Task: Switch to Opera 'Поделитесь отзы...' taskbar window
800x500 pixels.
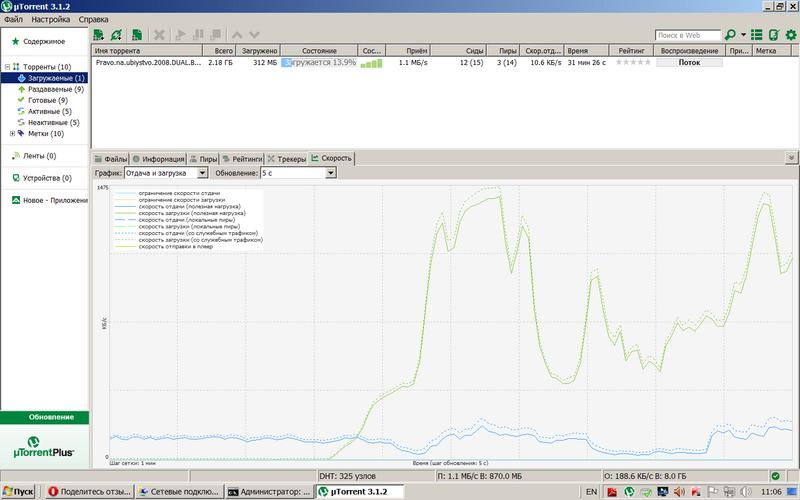Action: [89, 492]
